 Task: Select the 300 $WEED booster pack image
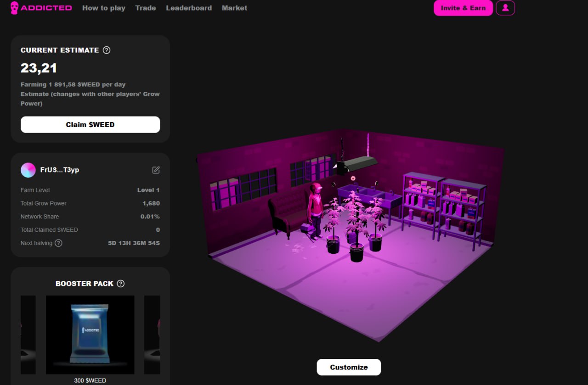[x=90, y=335]
